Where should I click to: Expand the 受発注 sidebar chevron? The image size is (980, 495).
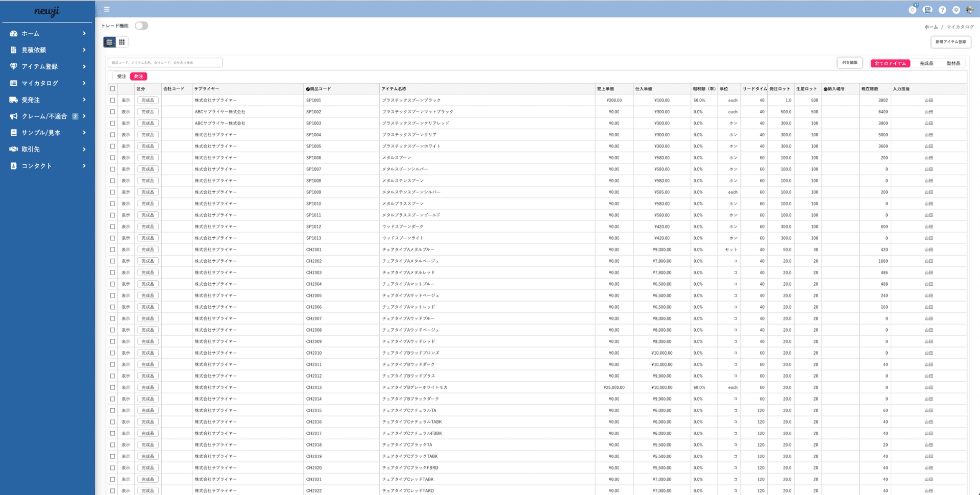[84, 100]
